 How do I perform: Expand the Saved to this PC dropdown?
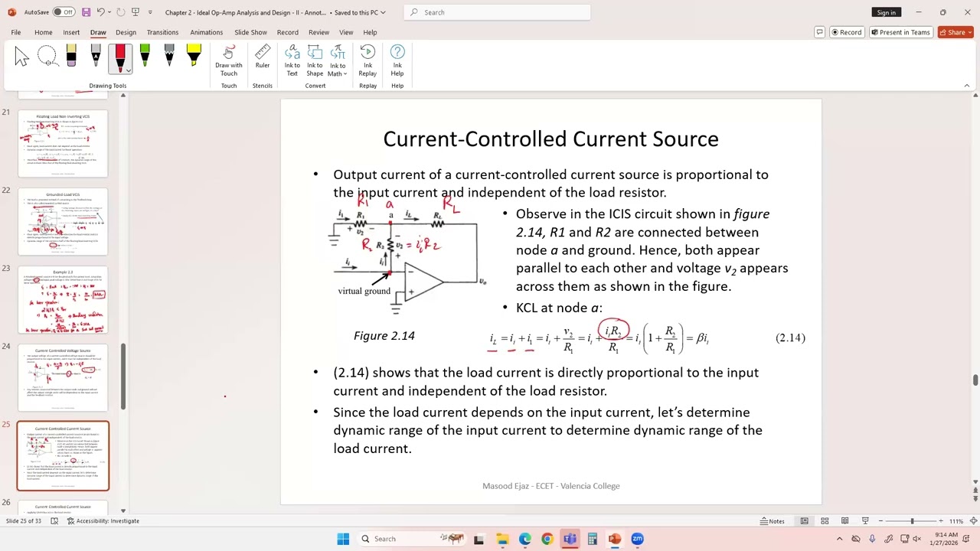coord(383,12)
